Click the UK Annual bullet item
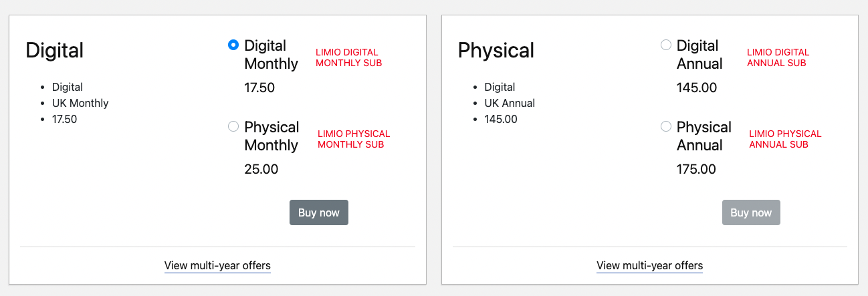This screenshot has height=296, width=868. click(510, 104)
